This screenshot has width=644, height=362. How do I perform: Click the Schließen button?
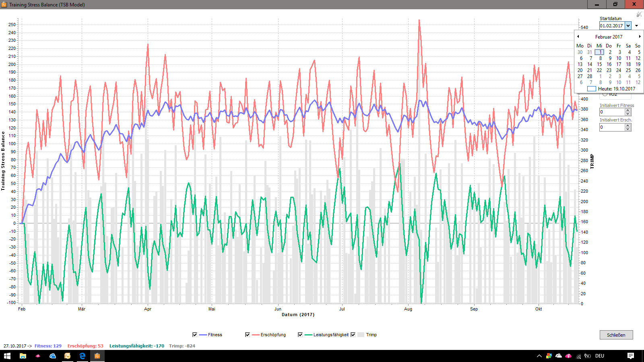(x=616, y=335)
